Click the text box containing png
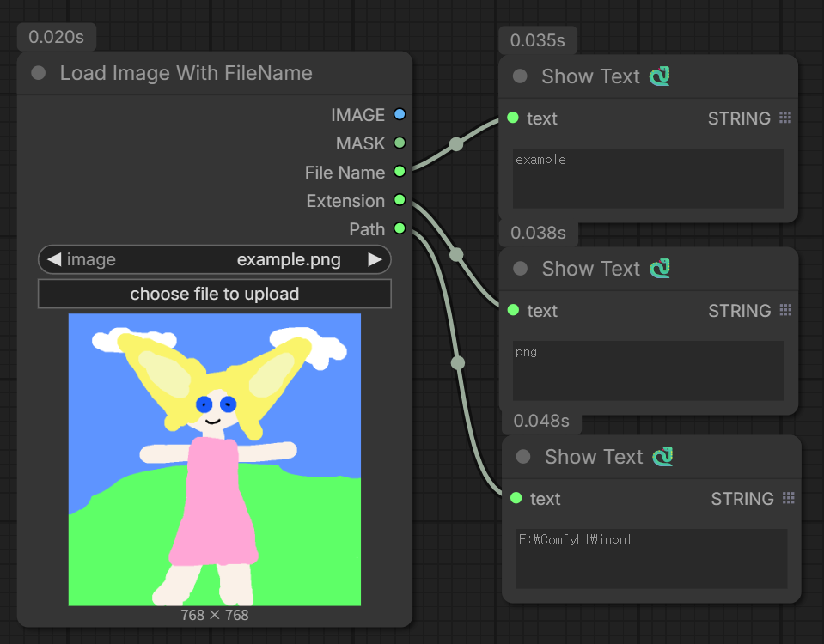The width and height of the screenshot is (824, 644). [648, 371]
